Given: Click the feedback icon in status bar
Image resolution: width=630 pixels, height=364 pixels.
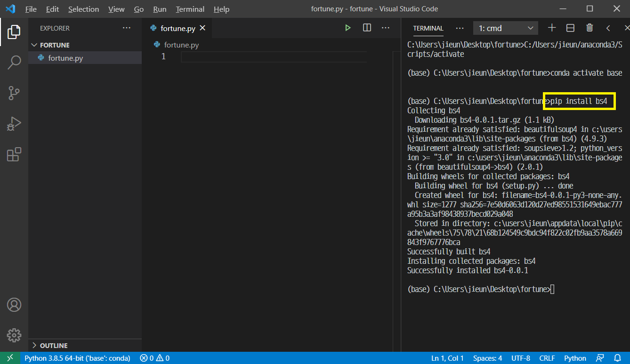Looking at the screenshot, I should click(x=600, y=358).
